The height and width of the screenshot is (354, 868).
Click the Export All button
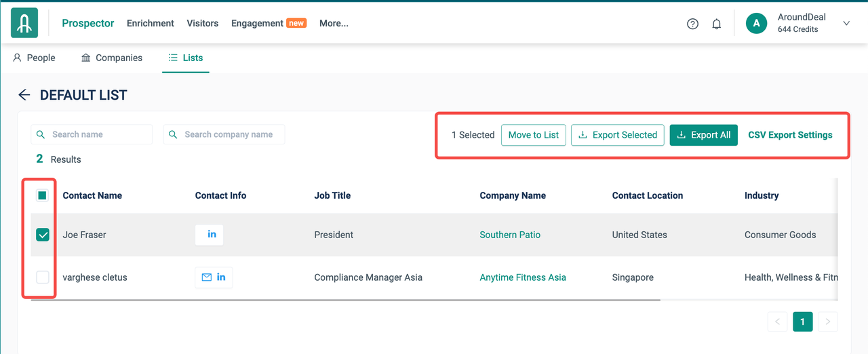(703, 135)
